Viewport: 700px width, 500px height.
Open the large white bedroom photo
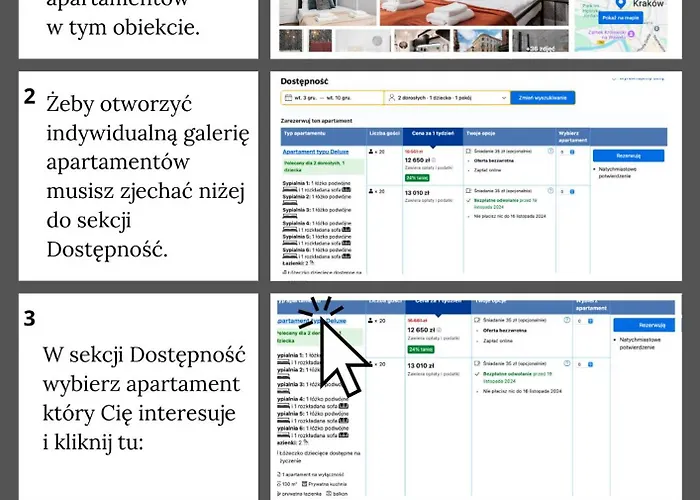tap(328, 12)
